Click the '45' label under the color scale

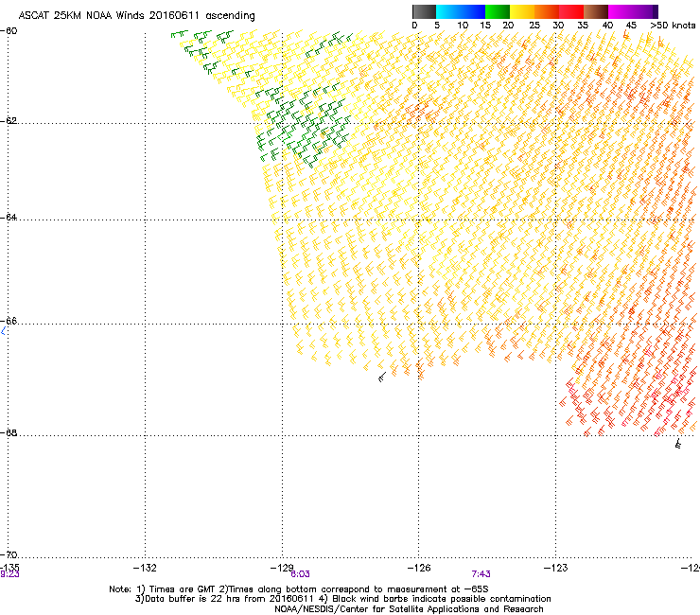click(631, 26)
